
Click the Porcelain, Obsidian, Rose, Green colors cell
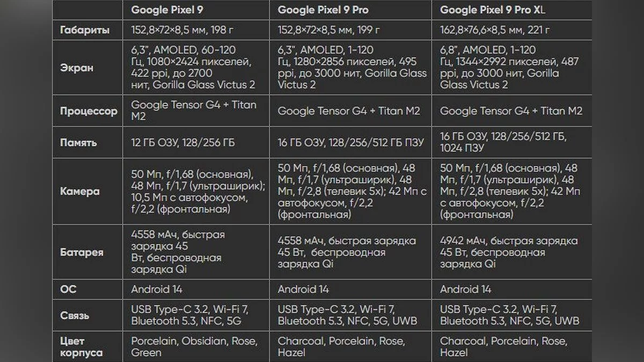pos(194,346)
